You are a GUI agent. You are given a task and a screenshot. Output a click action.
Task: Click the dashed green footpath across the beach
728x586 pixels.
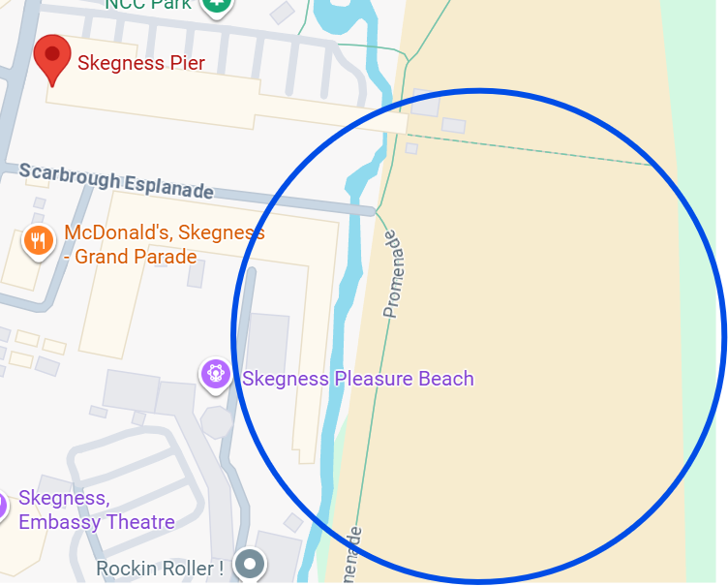click(x=530, y=149)
